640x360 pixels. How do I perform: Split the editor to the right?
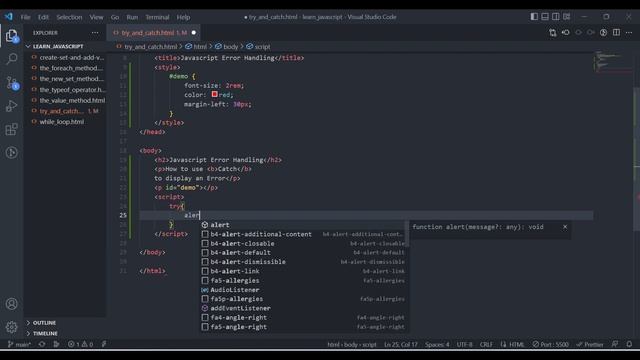point(616,33)
